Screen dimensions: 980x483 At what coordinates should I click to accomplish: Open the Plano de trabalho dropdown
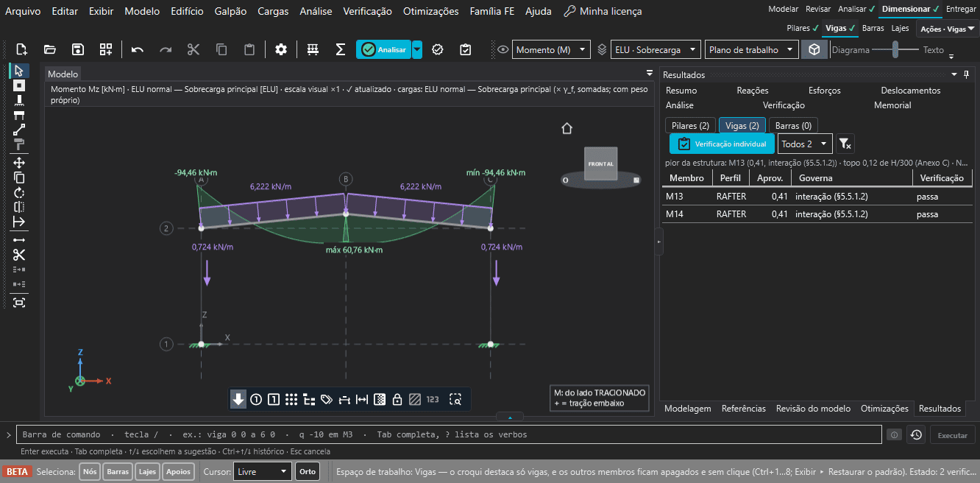[x=752, y=49]
